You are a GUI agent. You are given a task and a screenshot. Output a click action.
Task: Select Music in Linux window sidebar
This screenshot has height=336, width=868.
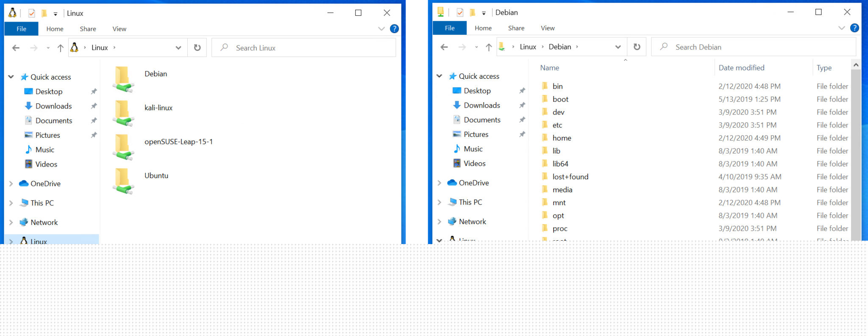pyautogui.click(x=45, y=150)
